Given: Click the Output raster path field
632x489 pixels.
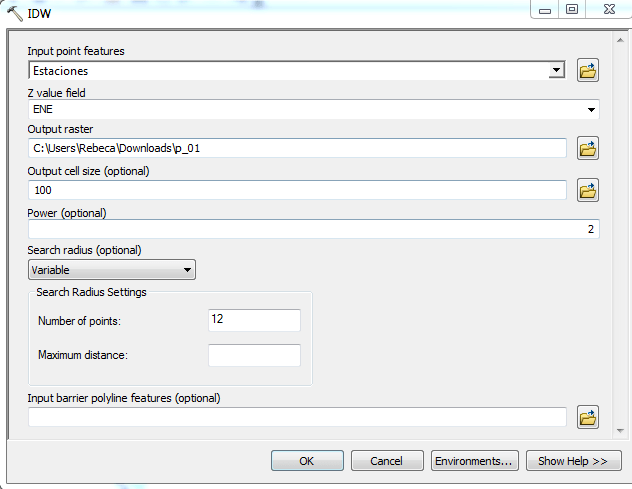Looking at the screenshot, I should [x=297, y=149].
